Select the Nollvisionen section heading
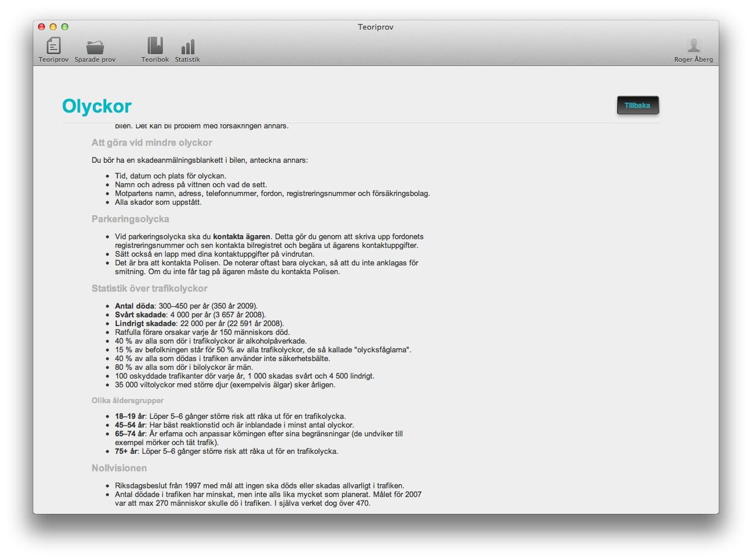 [119, 468]
